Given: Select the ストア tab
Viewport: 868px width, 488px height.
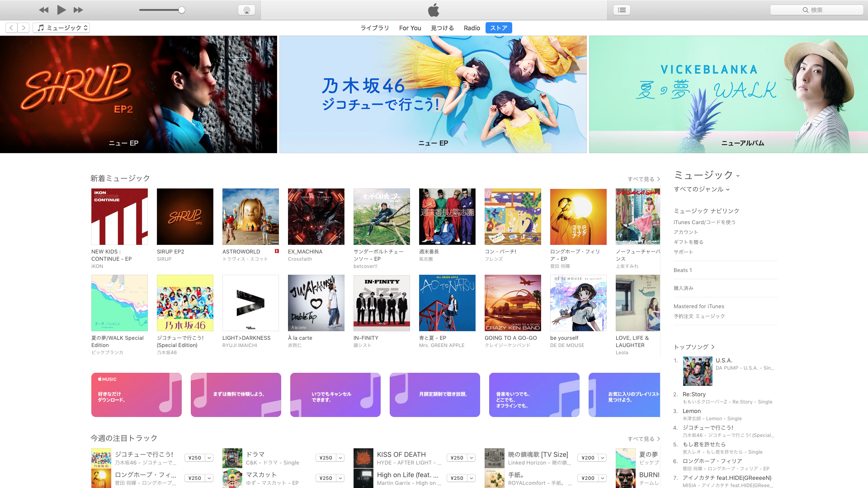Looking at the screenshot, I should 499,28.
